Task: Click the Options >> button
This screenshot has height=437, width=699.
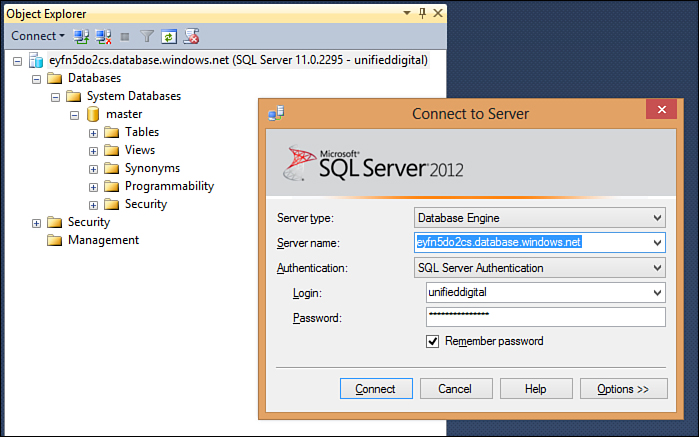Action: coord(622,388)
